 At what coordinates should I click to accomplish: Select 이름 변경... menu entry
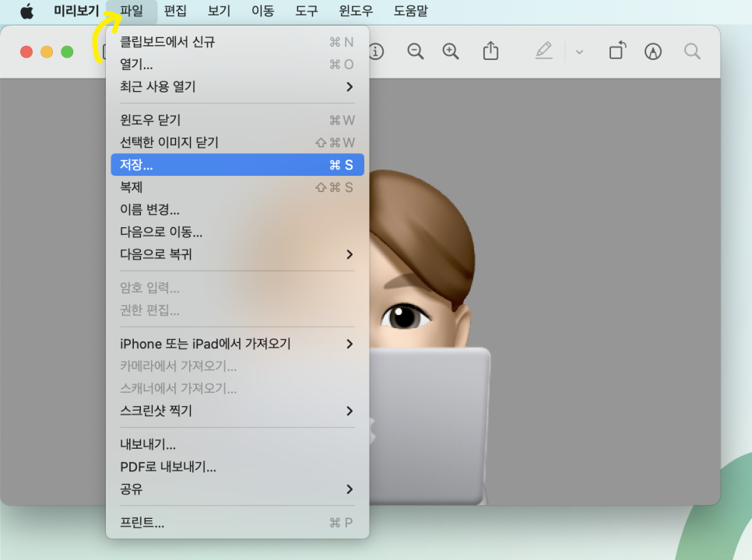tap(150, 210)
